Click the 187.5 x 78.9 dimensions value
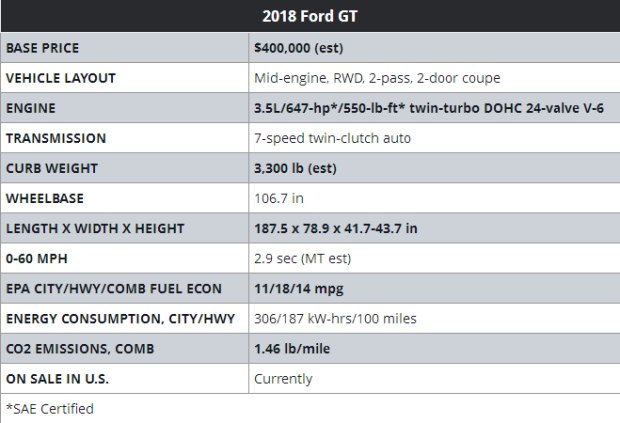Viewport: 620px width, 423px height. pyautogui.click(x=336, y=228)
